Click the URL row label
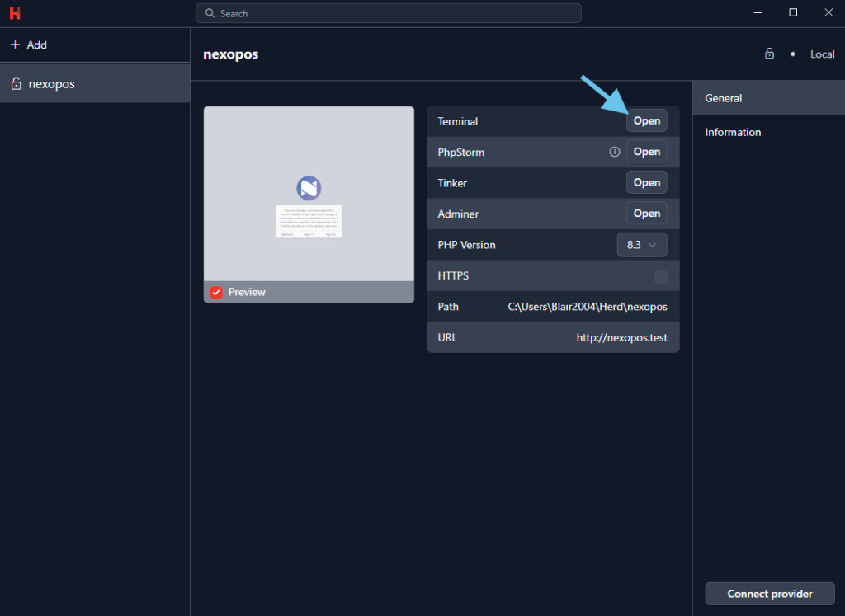Viewport: 845px width, 616px height. 447,337
